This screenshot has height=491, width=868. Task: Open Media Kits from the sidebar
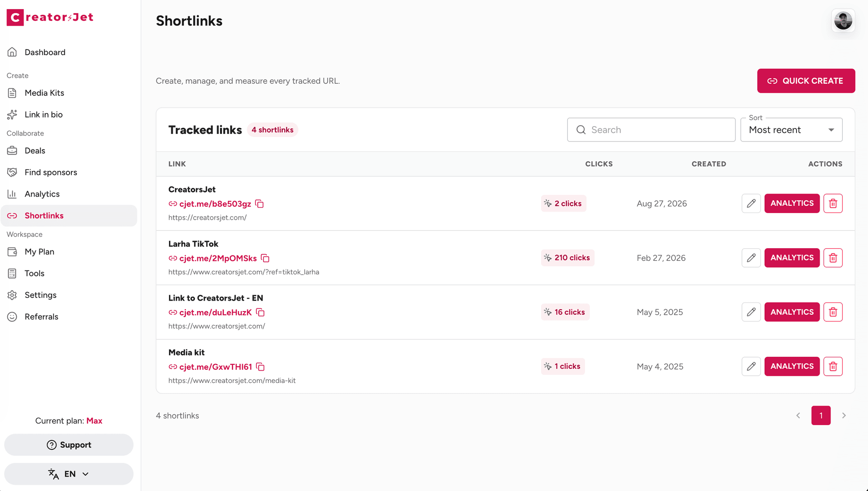69,93
